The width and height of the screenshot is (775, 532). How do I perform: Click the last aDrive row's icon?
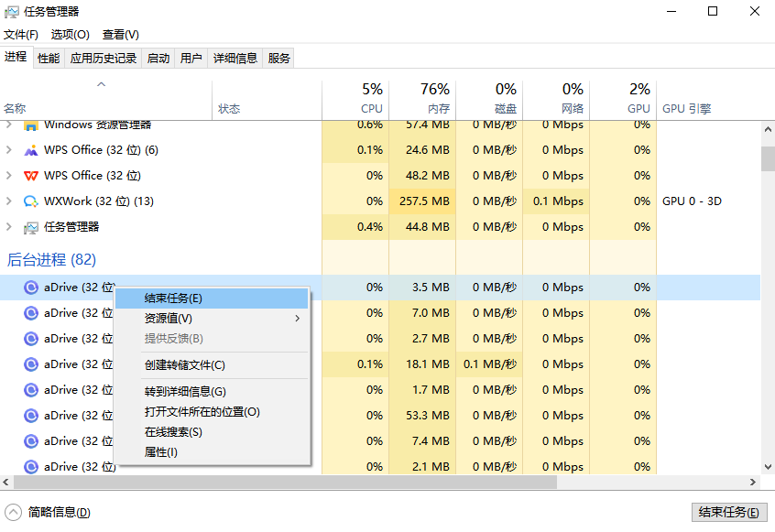click(x=29, y=466)
